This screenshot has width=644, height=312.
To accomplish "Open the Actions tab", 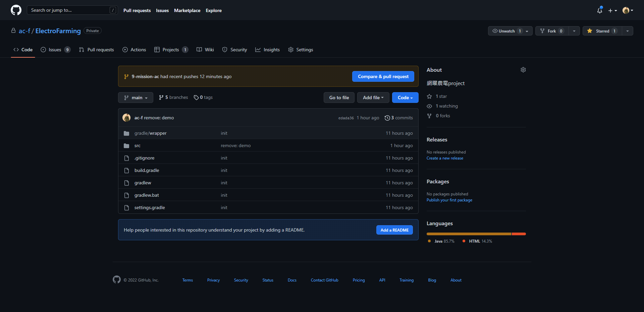I will [x=134, y=50].
